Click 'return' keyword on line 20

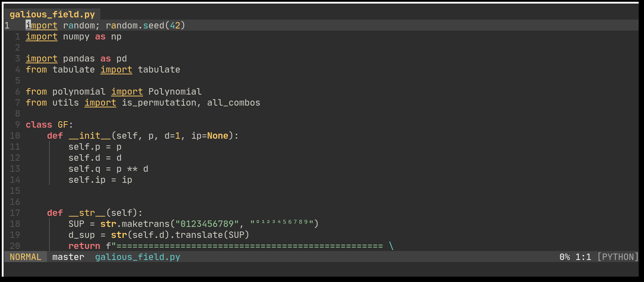tap(84, 246)
